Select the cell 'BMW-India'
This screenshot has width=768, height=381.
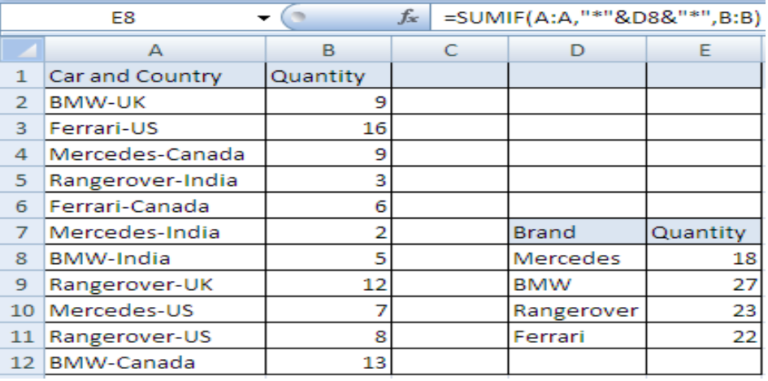[155, 258]
